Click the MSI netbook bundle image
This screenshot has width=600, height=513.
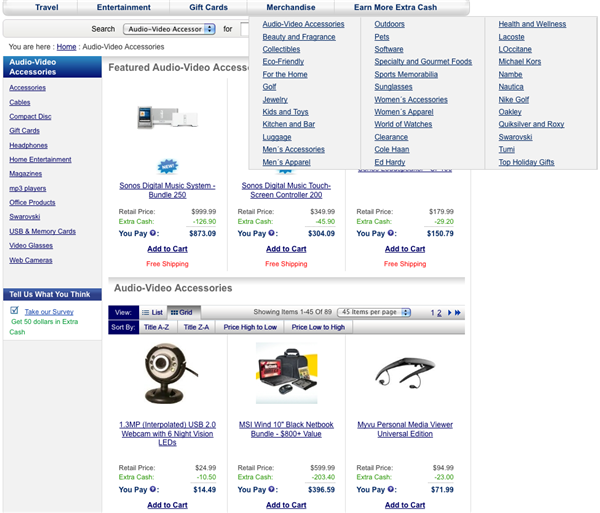pyautogui.click(x=287, y=373)
